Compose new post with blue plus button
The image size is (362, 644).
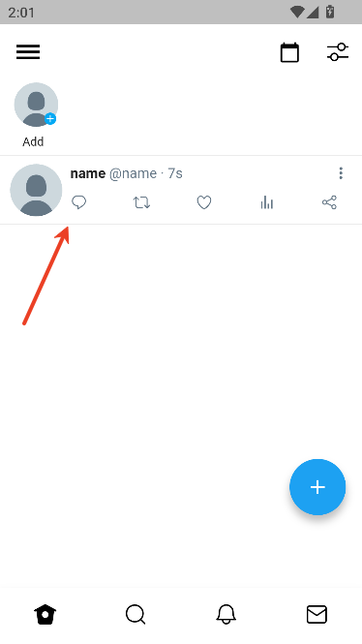click(x=317, y=487)
